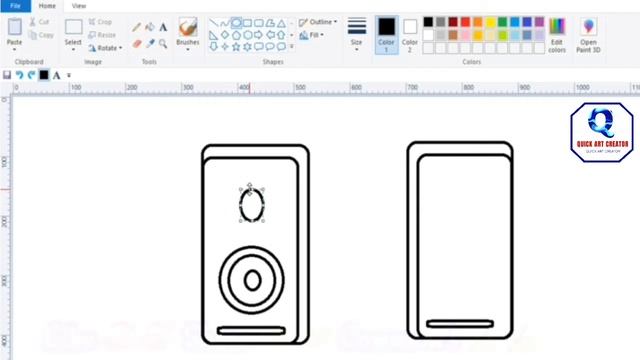Select the Text tool in Tools group
Screen dimensions: 640x360
point(163,27)
